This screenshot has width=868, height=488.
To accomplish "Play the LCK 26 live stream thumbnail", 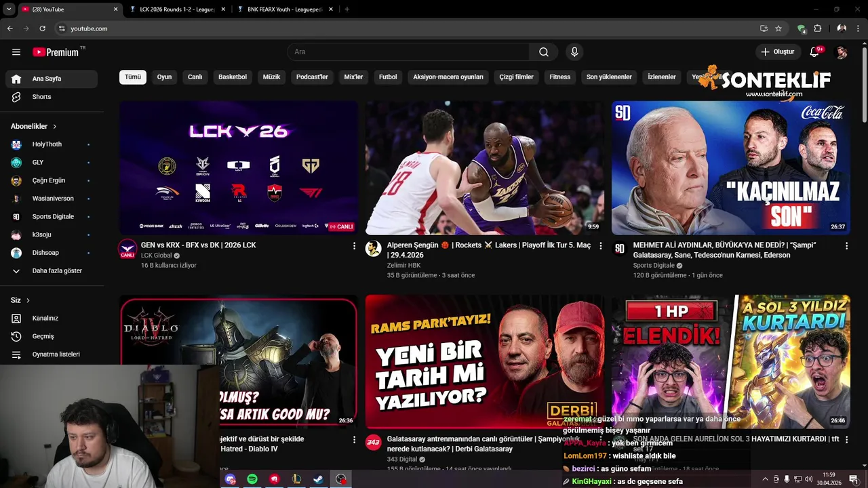I will [x=239, y=167].
